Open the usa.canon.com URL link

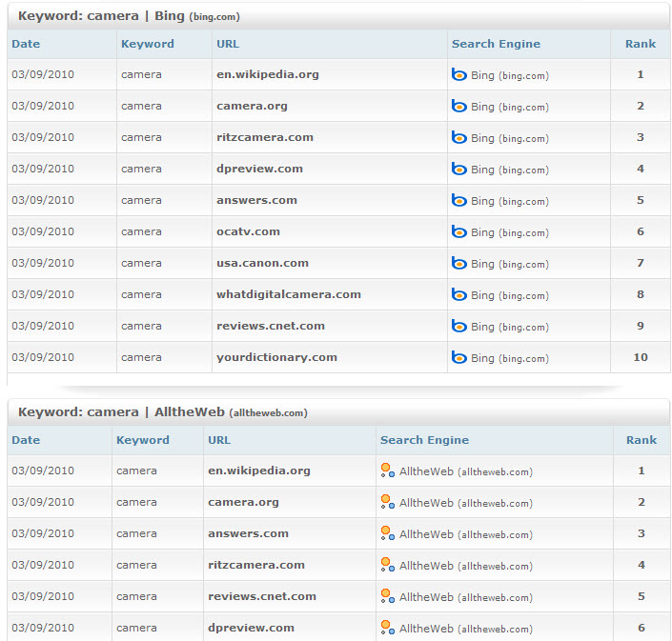point(262,263)
